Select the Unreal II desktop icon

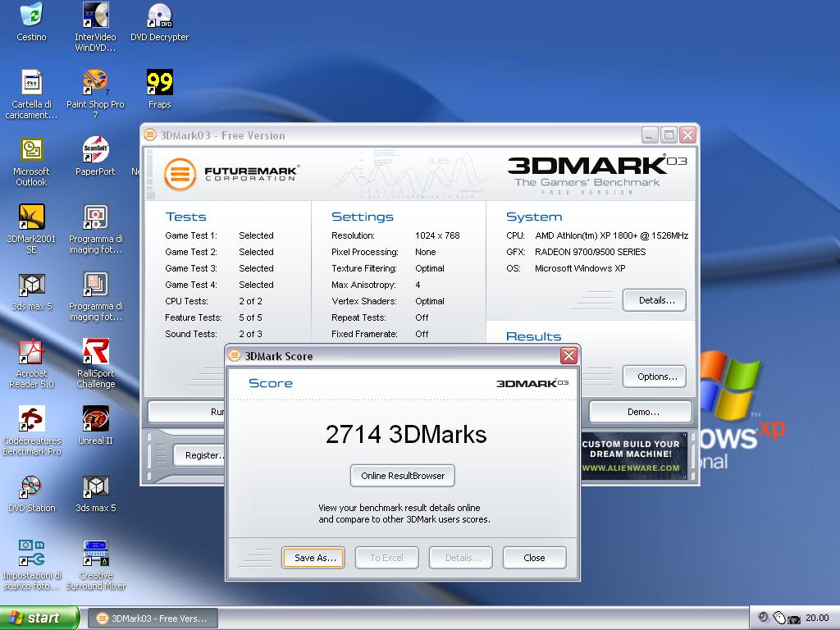(x=95, y=426)
